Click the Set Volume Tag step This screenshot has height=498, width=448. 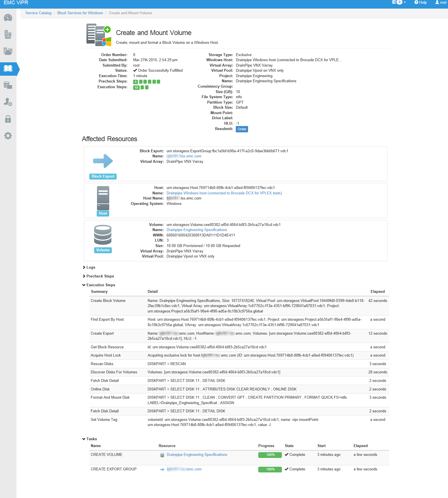click(x=104, y=420)
